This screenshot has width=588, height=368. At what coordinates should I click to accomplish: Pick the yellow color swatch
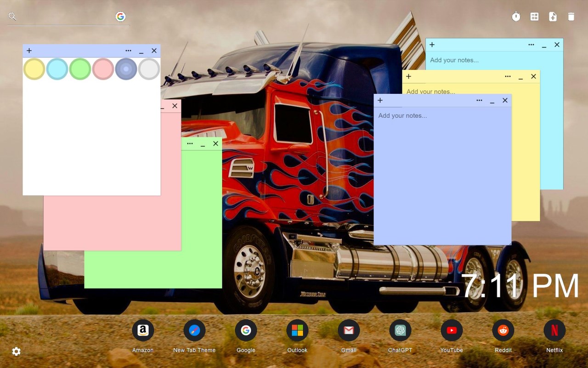[x=34, y=69]
